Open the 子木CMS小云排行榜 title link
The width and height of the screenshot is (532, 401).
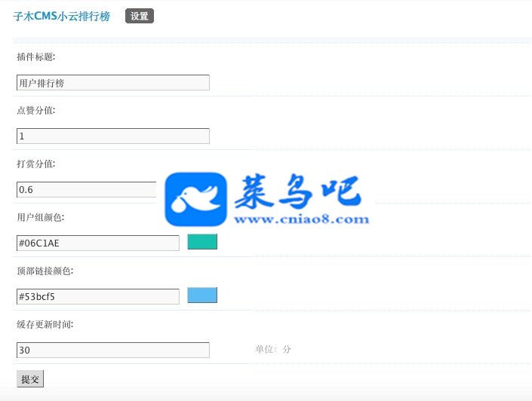point(61,17)
